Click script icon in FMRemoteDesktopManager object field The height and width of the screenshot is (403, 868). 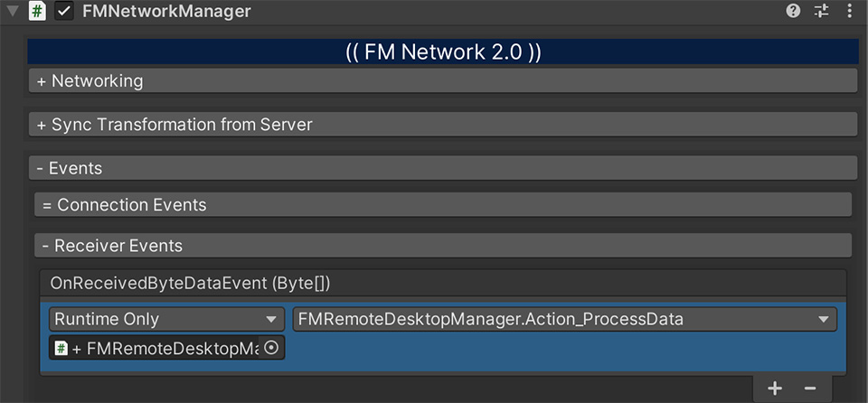click(x=61, y=348)
